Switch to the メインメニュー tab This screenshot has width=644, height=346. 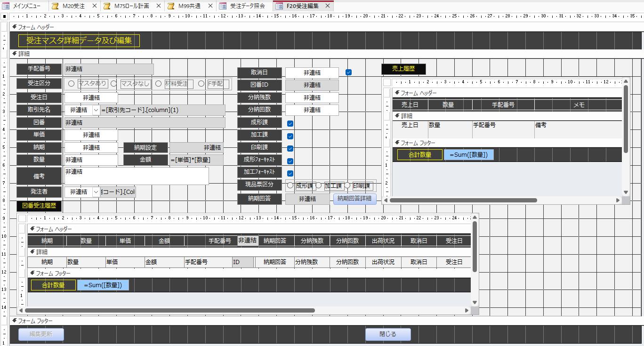click(x=24, y=6)
